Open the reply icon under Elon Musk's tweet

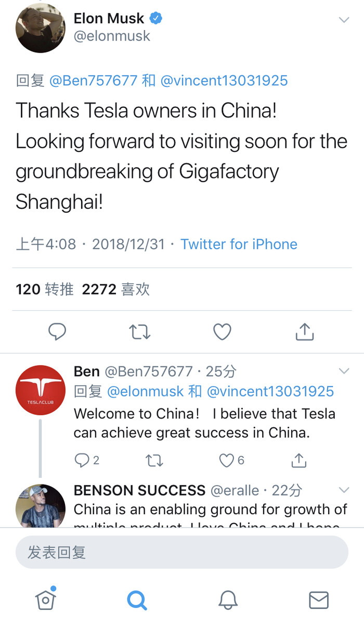point(57,332)
